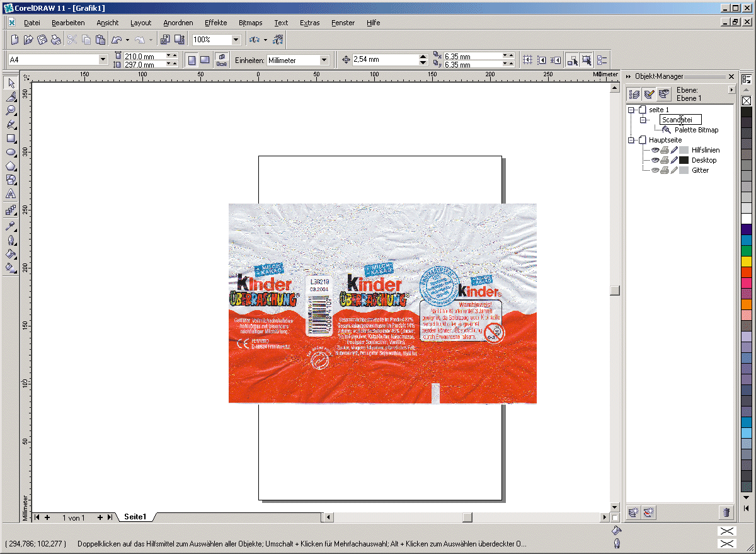Toggle printer icon of Hilfslinien layer

665,150
